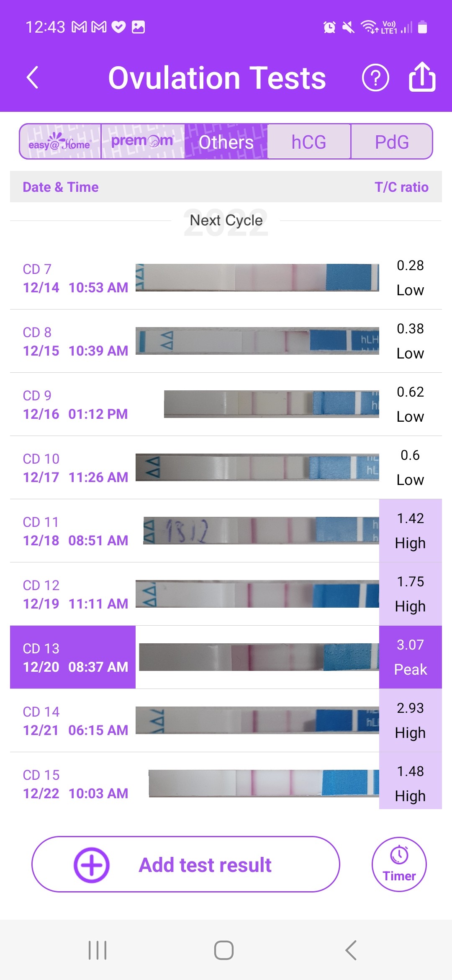452x980 pixels.
Task: Tap the share export icon
Action: (422, 77)
